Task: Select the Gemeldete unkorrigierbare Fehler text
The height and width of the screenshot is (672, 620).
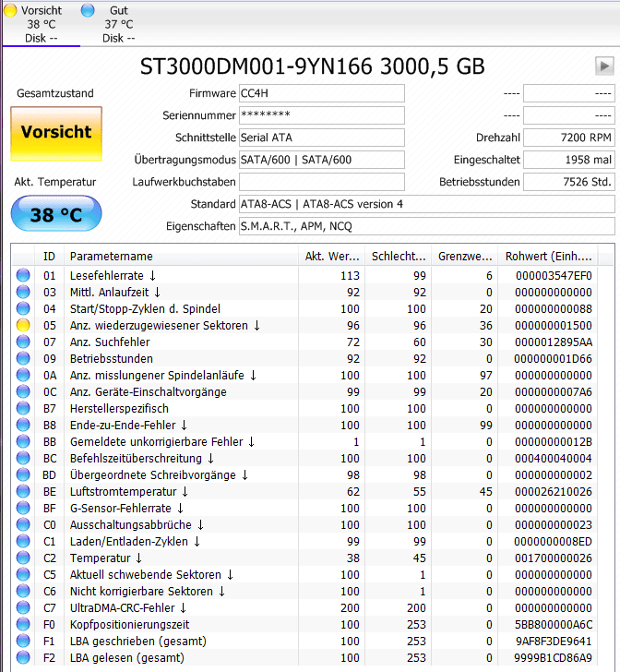Action: point(157,442)
